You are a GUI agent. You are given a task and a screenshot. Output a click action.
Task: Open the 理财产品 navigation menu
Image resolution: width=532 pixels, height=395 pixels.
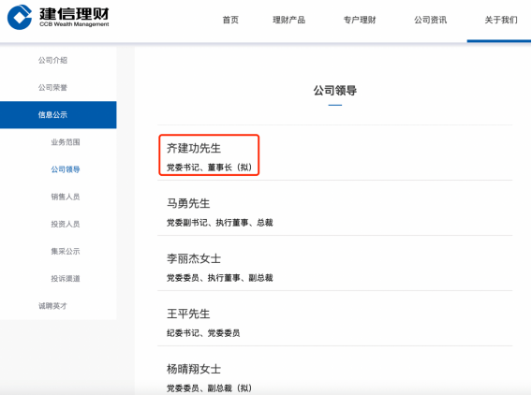coord(288,20)
